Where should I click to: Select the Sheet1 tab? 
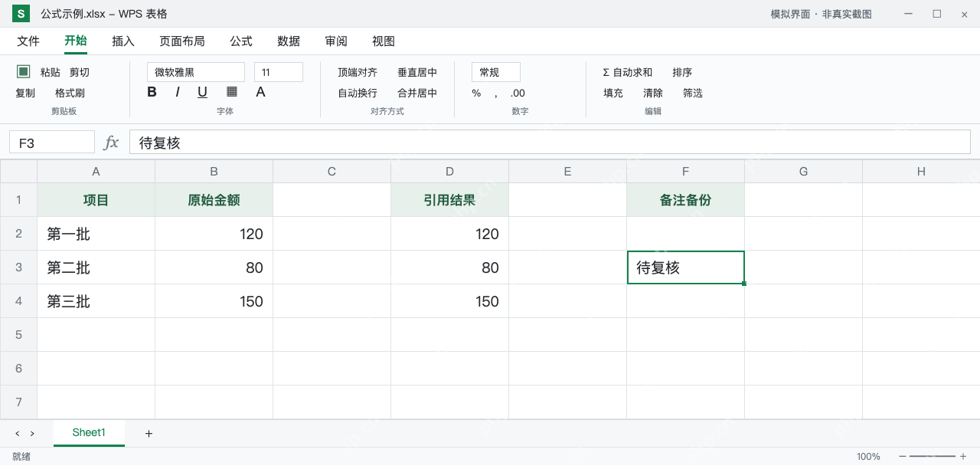89,433
